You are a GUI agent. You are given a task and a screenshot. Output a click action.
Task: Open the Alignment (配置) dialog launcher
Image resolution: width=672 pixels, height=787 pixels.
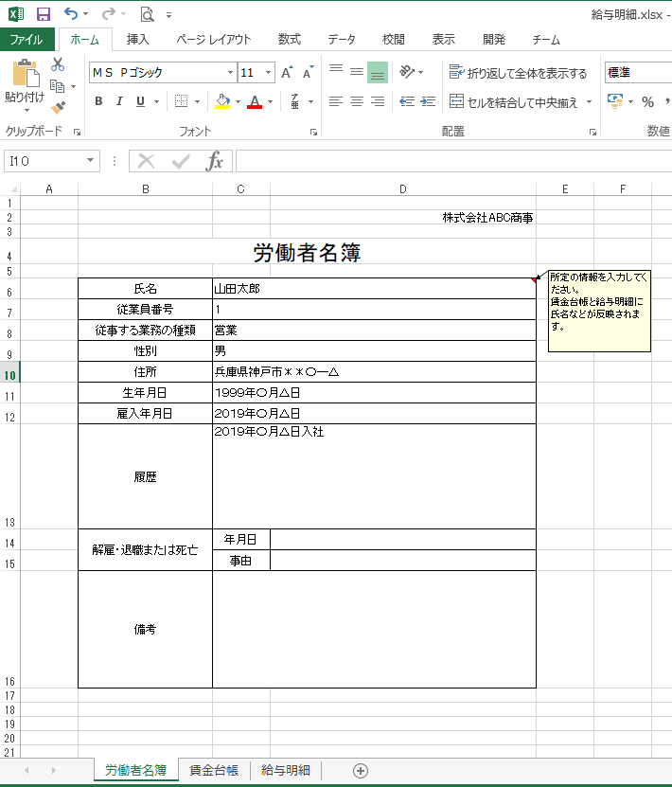592,132
